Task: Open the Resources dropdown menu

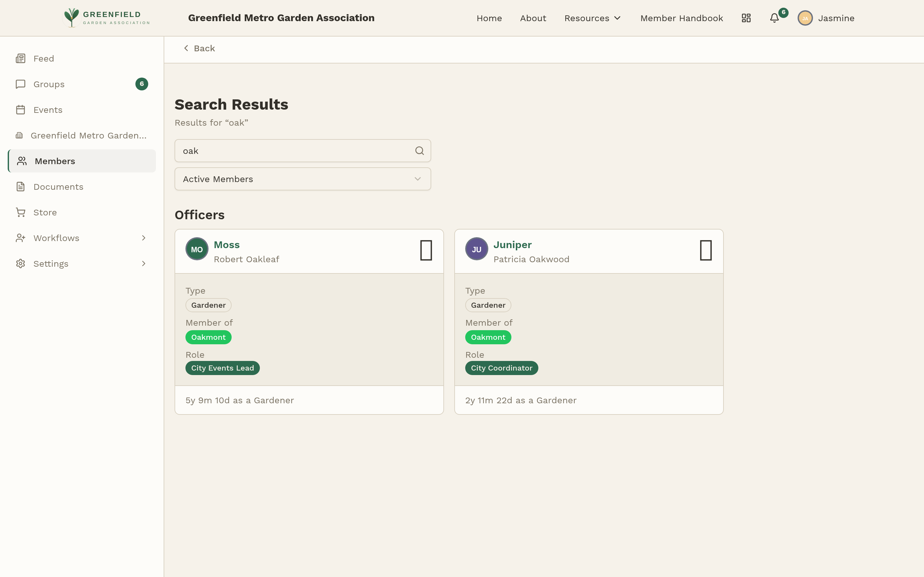Action: 592,18
